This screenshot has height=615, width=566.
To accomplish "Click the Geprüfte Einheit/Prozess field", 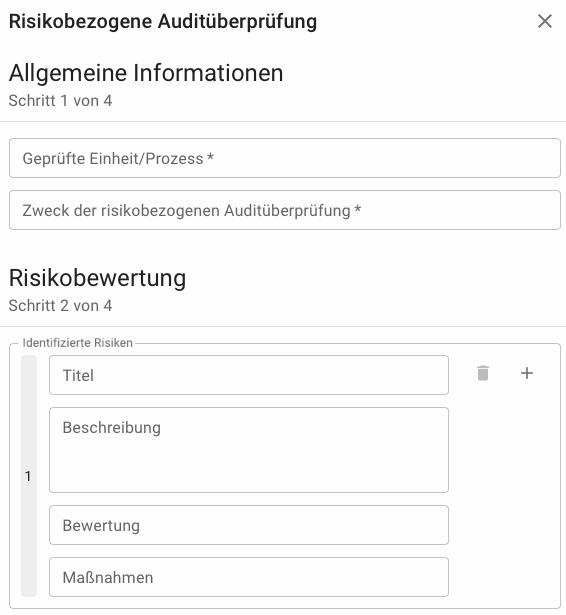I will (x=285, y=158).
